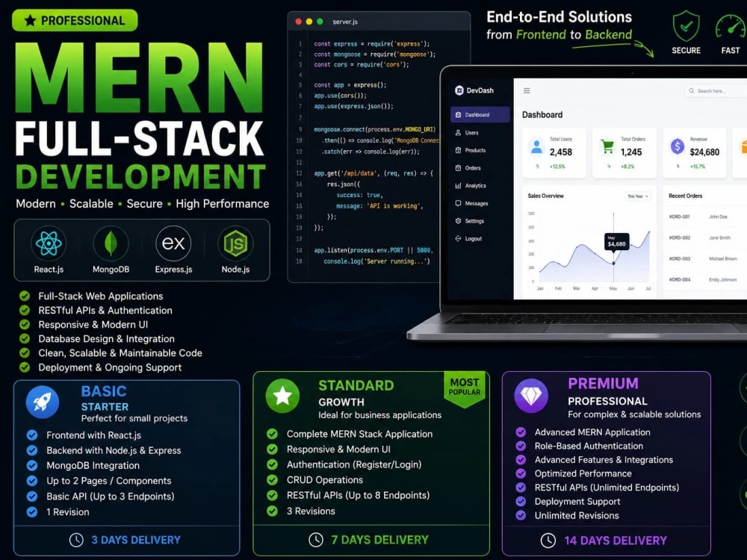
Task: Click the Express.js ex icon
Action: point(173,243)
